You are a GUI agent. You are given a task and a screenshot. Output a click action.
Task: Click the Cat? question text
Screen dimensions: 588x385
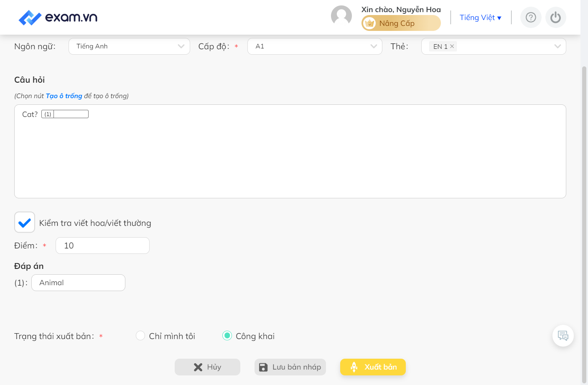click(x=30, y=114)
